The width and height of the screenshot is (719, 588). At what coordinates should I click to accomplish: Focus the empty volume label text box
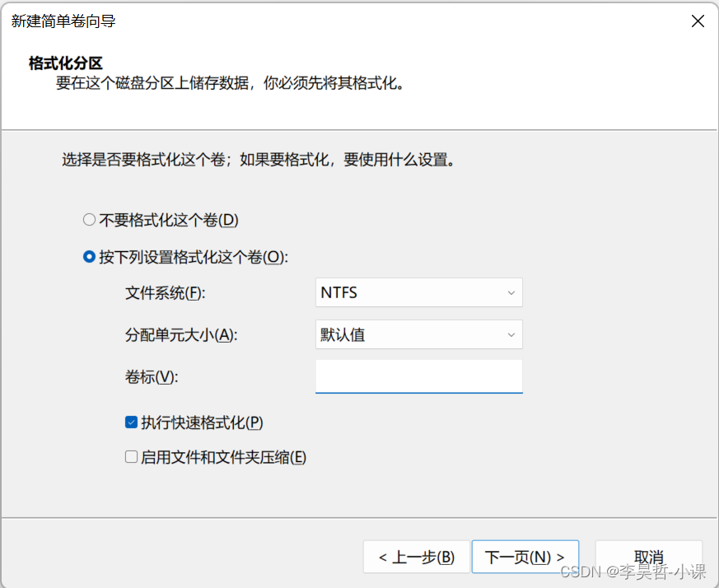[418, 376]
